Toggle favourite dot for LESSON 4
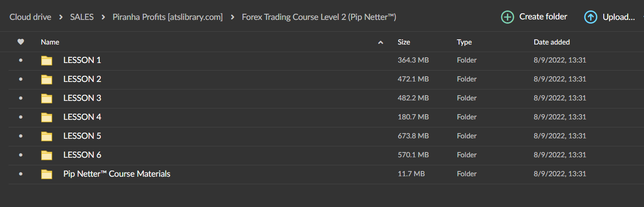The height and width of the screenshot is (207, 644). tap(20, 117)
